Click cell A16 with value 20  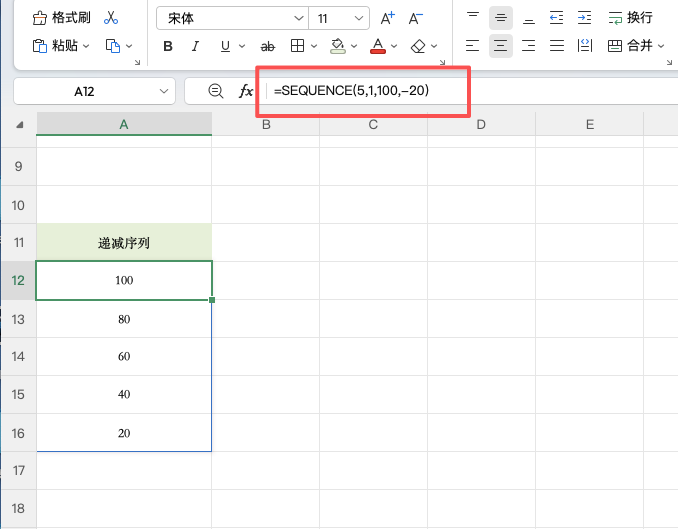point(124,433)
